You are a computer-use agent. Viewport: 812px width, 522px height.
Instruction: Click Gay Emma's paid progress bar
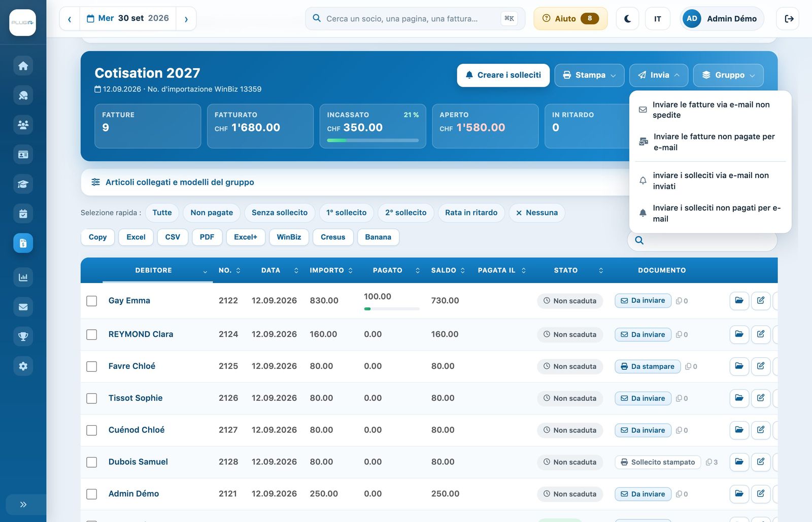click(x=392, y=309)
